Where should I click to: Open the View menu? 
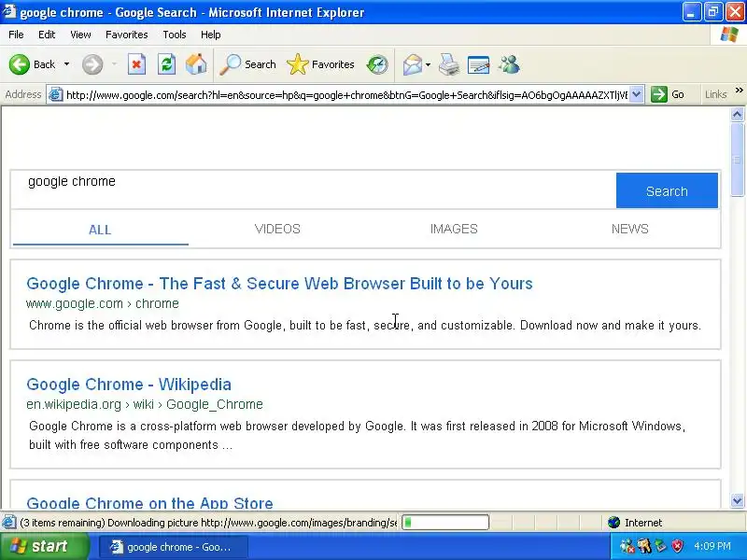click(x=80, y=35)
